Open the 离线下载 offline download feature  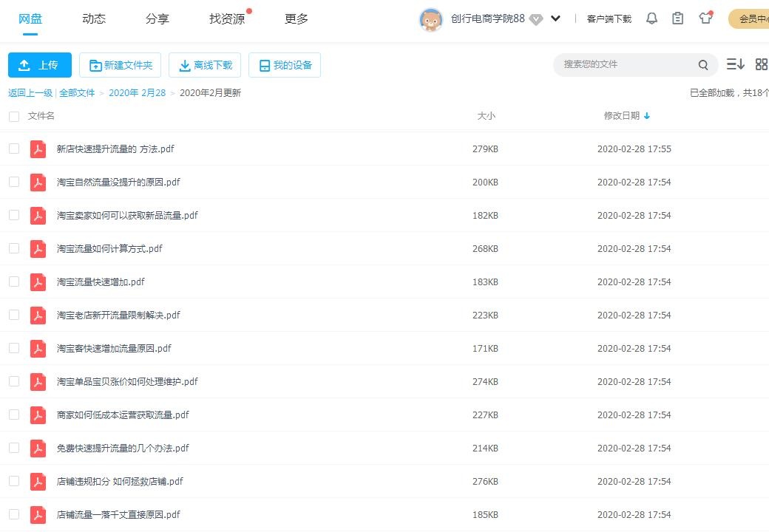205,65
